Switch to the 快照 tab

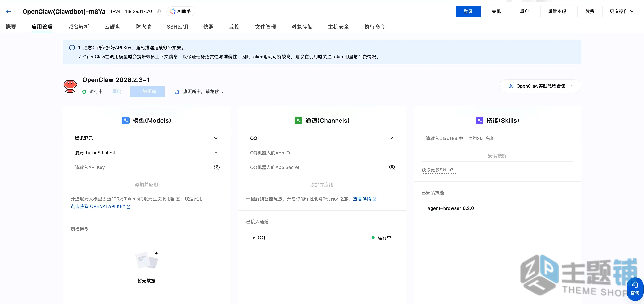[208, 27]
